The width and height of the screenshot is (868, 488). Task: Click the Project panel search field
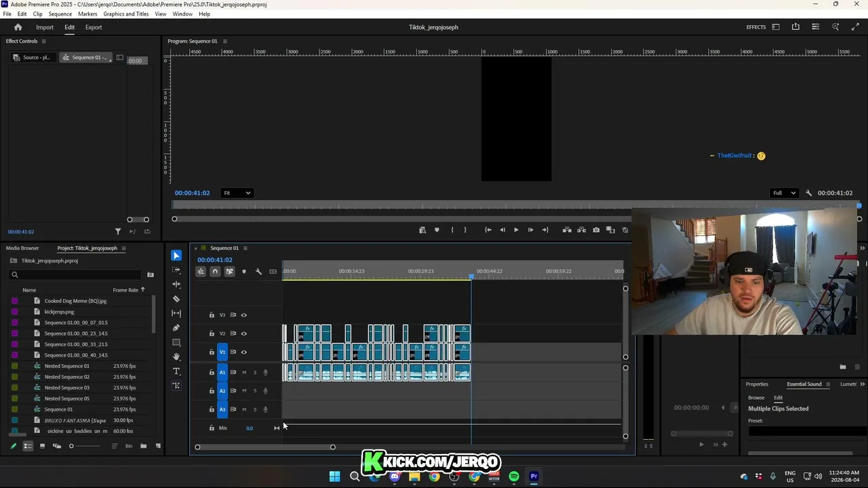coord(76,274)
